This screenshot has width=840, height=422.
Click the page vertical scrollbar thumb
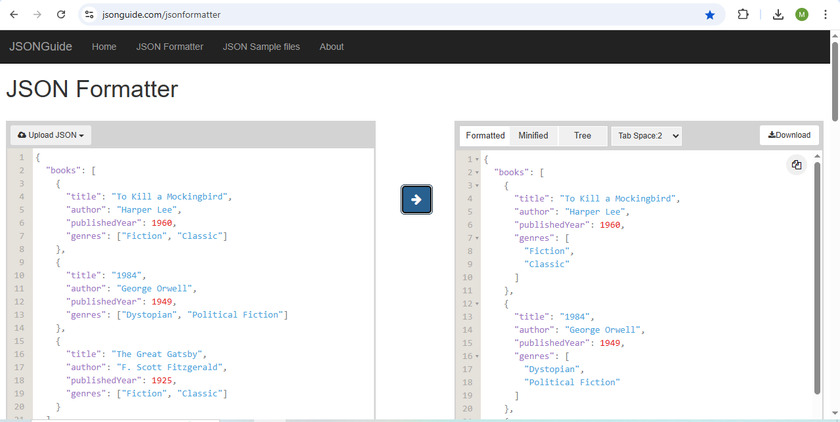[x=835, y=80]
